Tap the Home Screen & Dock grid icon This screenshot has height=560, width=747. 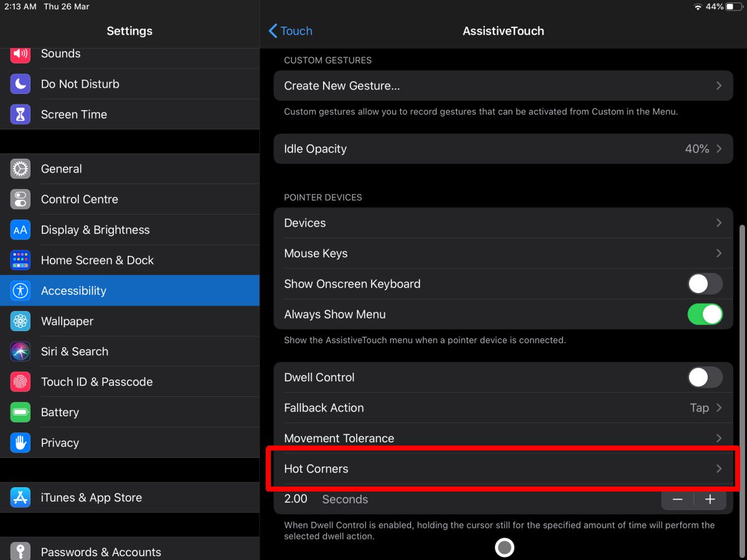point(21,260)
